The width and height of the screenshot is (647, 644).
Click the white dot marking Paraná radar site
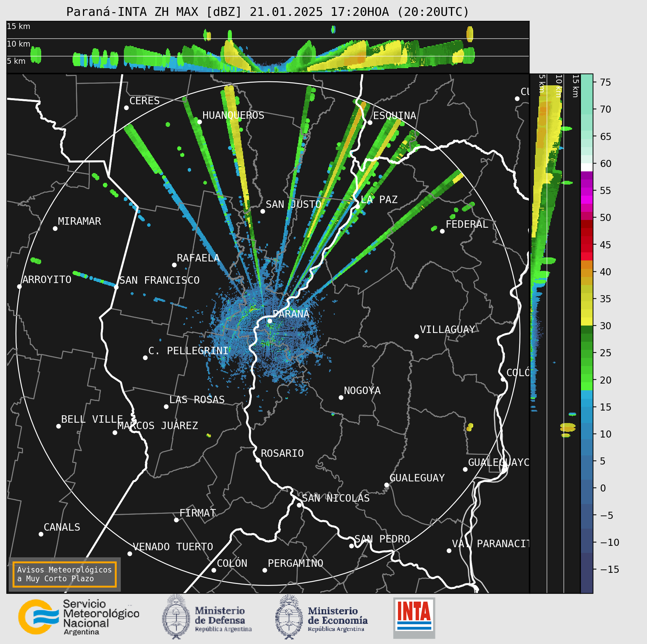(x=270, y=321)
